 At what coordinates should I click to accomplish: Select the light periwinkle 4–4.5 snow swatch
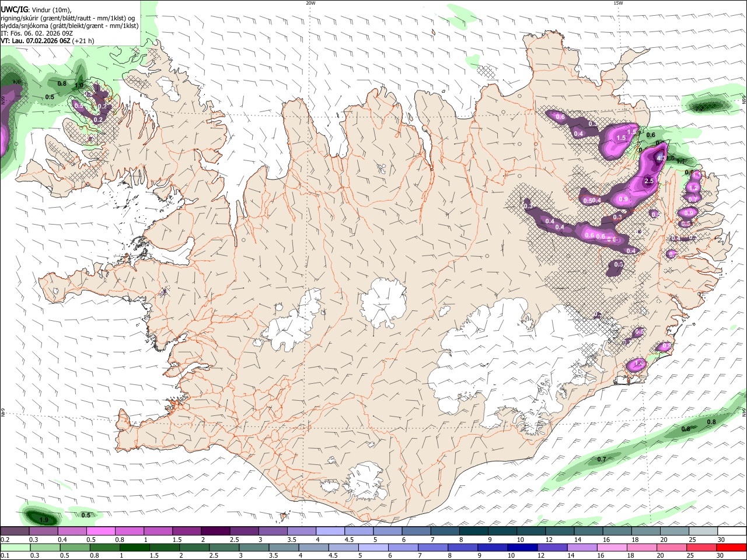coord(330,531)
